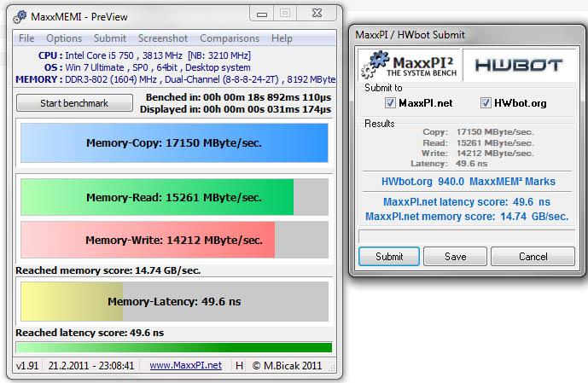The height and width of the screenshot is (383, 588).
Task: Click the Memory-Copy 17150 MByte/sec bar
Action: pos(174,142)
